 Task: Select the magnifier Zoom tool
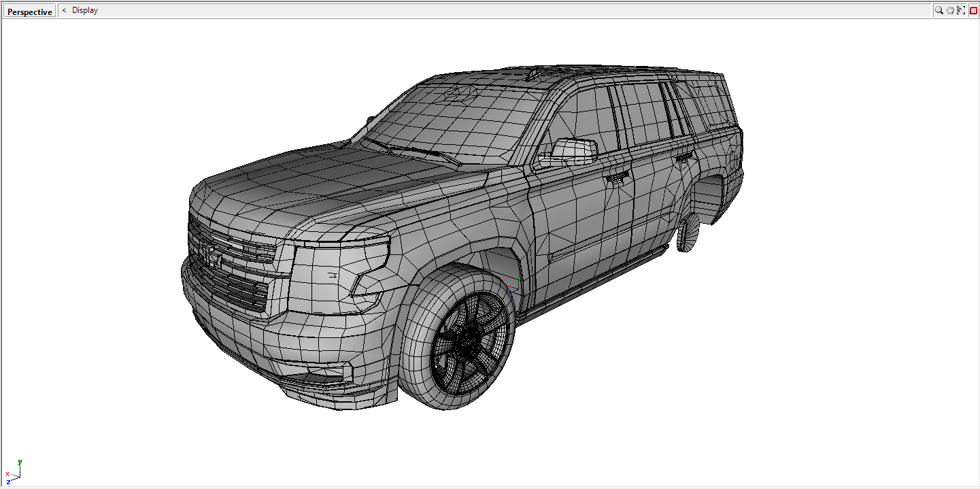939,10
